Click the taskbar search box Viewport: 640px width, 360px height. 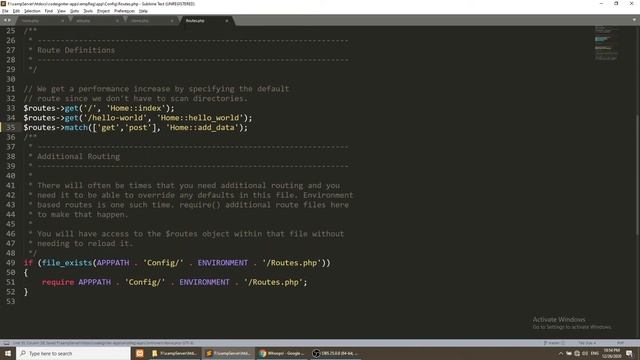click(73, 353)
